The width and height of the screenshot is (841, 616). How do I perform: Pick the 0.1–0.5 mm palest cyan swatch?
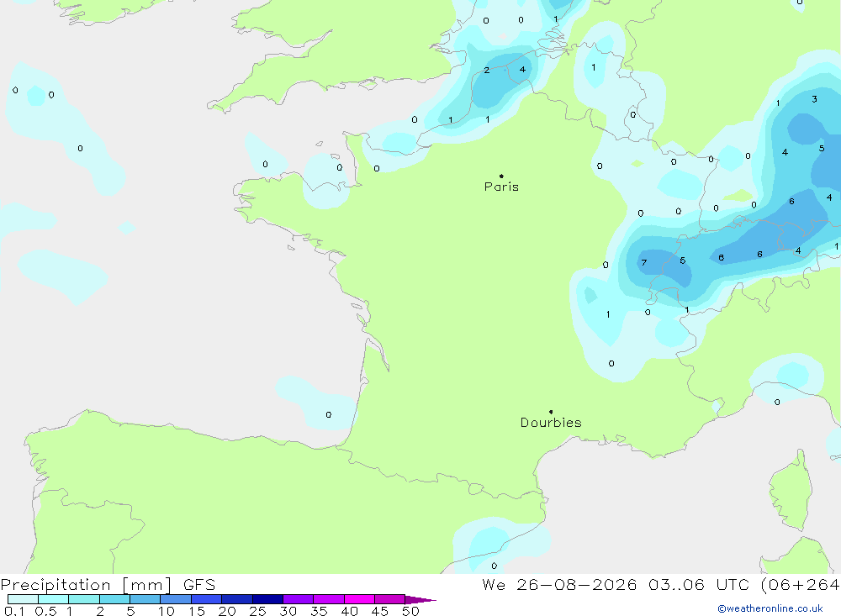[23, 599]
